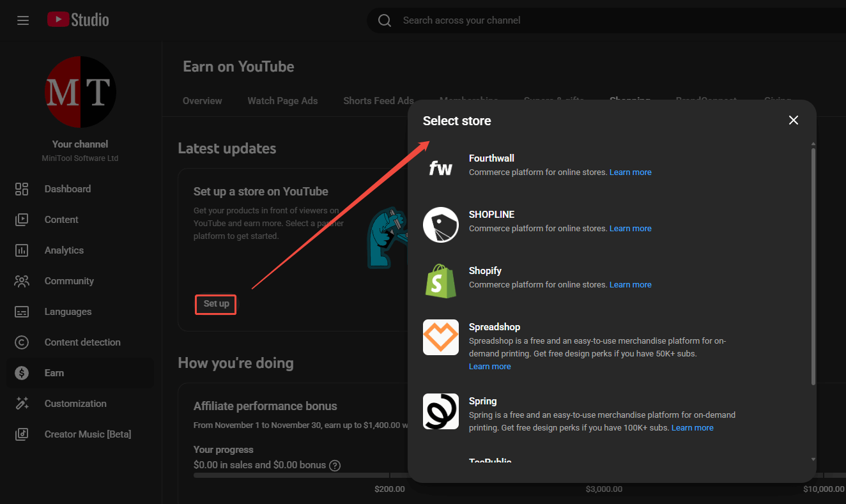Open Customization using its wand icon

tap(21, 403)
